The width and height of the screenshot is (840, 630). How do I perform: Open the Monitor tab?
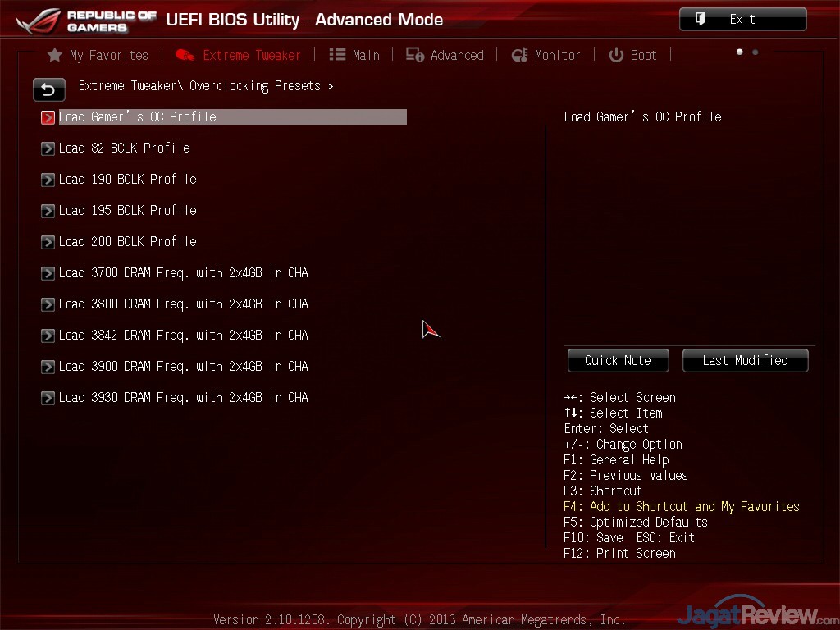546,55
